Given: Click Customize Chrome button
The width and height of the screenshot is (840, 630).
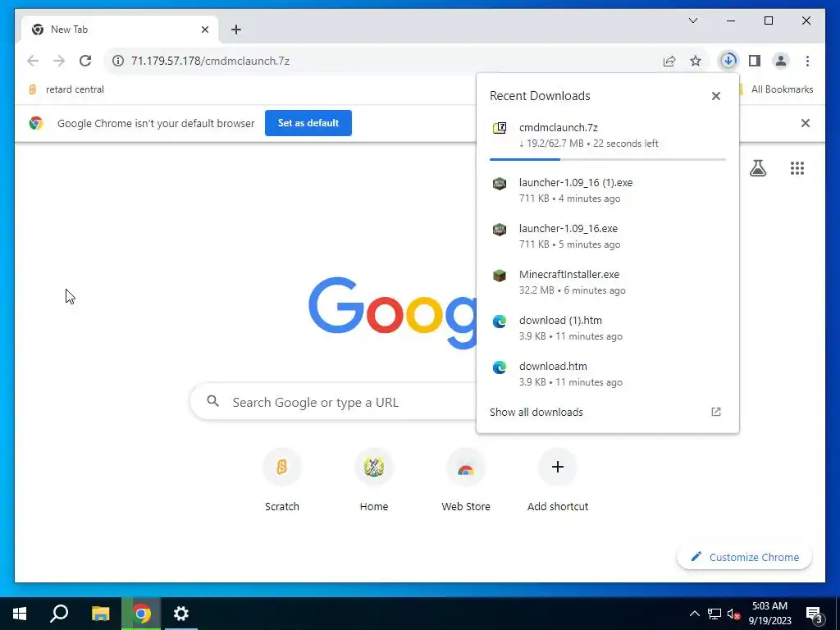Looking at the screenshot, I should point(745,557).
